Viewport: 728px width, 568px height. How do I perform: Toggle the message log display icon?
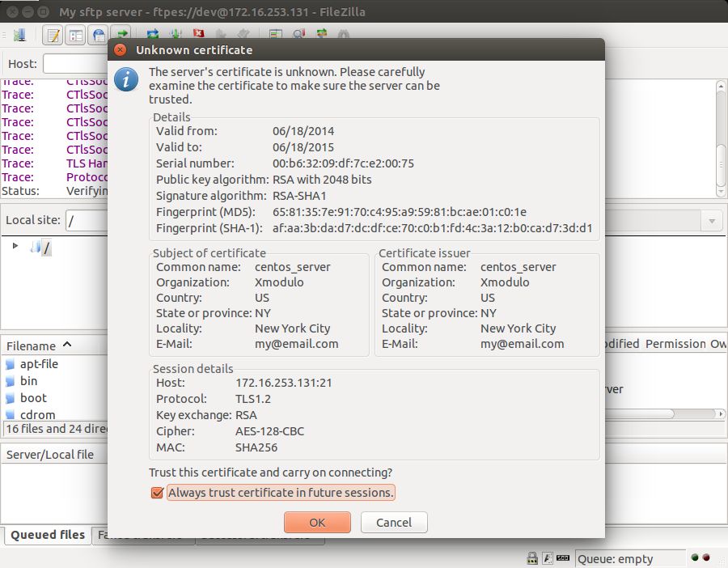pyautogui.click(x=53, y=35)
